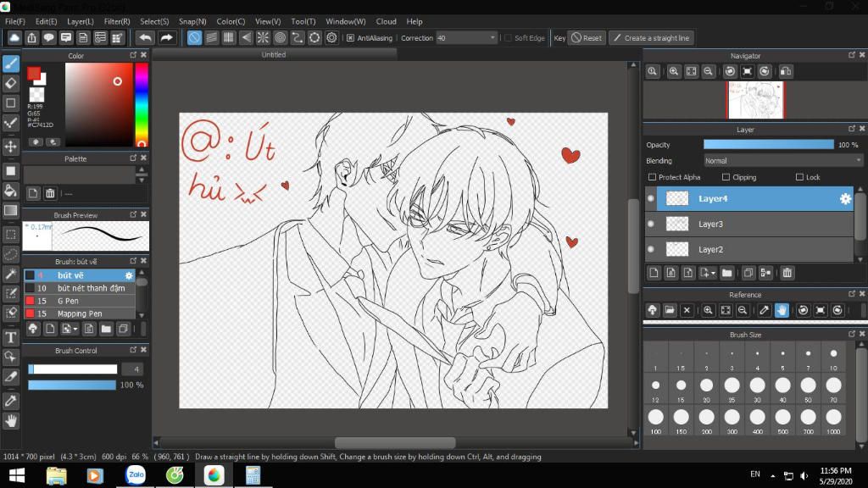Click Create a straight line button
The width and height of the screenshot is (868, 488).
click(652, 37)
